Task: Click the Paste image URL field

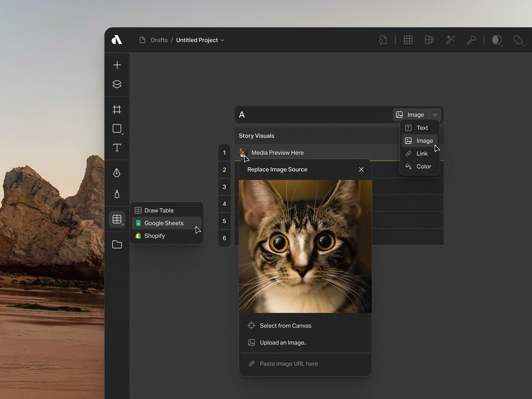Action: pyautogui.click(x=289, y=364)
